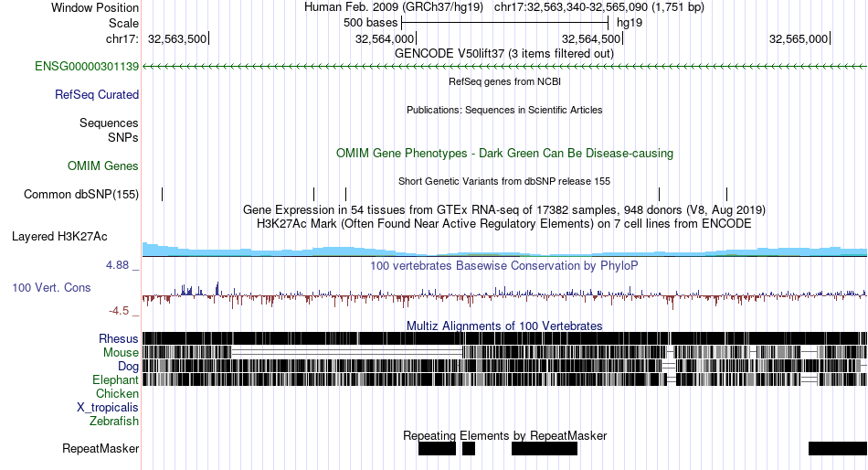Click the RepeatMasker track label
The height and width of the screenshot is (470, 868).
[x=101, y=448]
